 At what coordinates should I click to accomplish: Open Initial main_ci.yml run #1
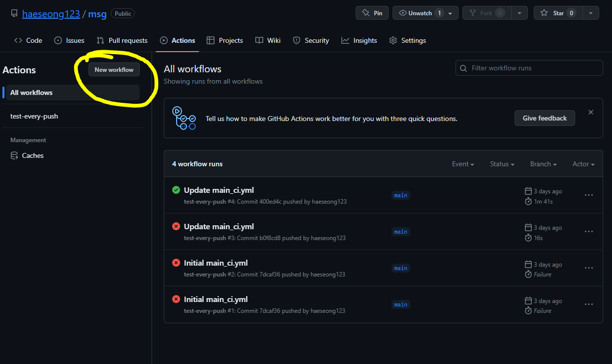click(216, 299)
